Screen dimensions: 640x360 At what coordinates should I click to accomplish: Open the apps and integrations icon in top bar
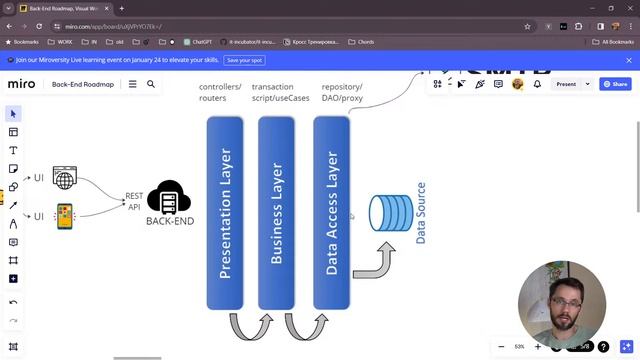coord(438,84)
